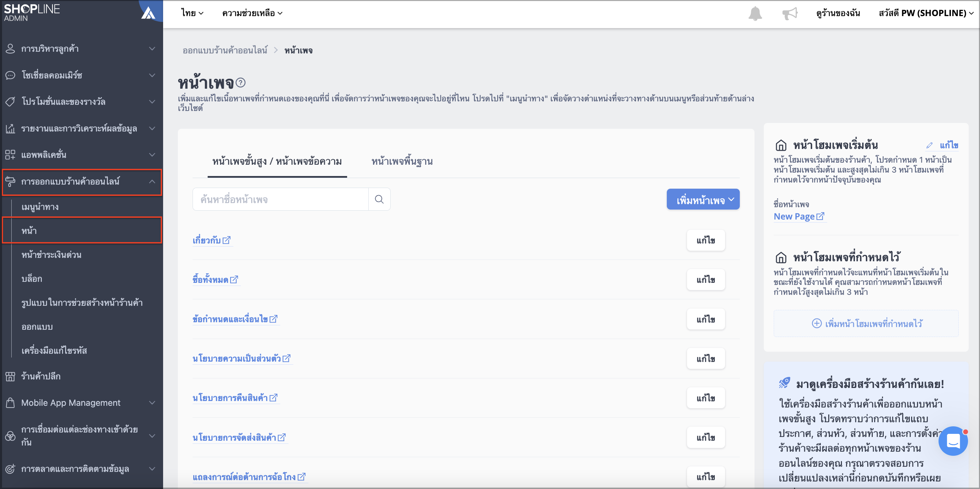
Task: Click the reports chart icon
Action: point(10,128)
